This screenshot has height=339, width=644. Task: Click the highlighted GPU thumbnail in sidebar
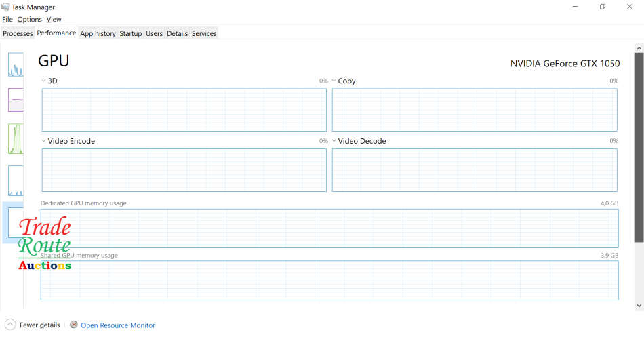click(14, 222)
